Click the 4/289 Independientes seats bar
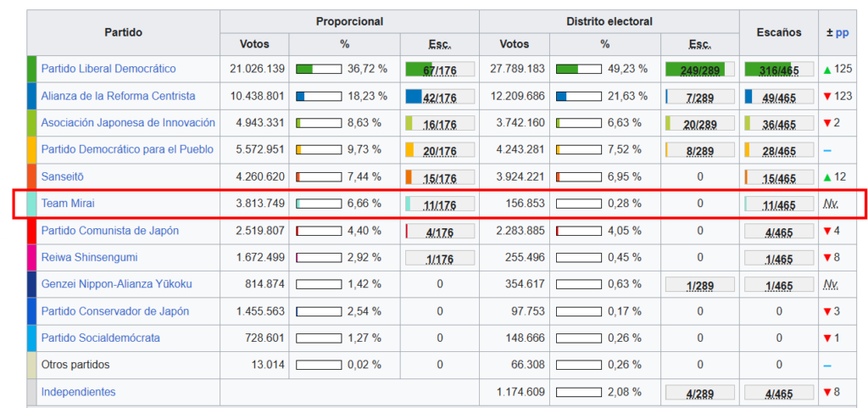This screenshot has width=868, height=408. 699,393
